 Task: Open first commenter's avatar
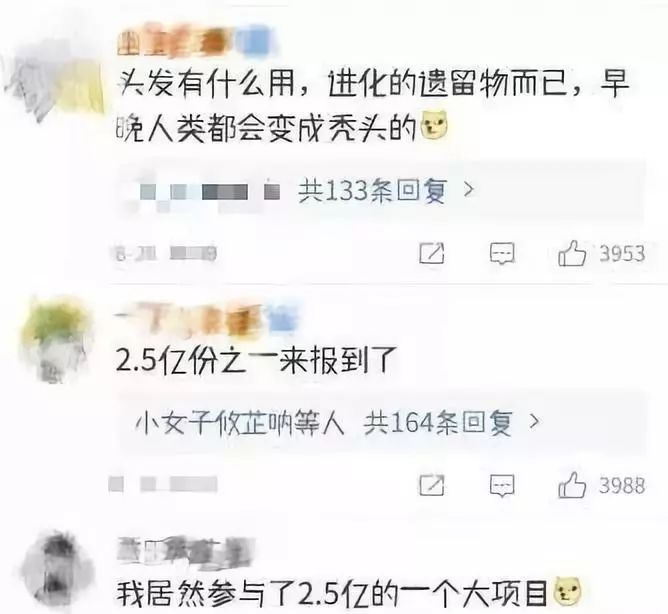55,83
